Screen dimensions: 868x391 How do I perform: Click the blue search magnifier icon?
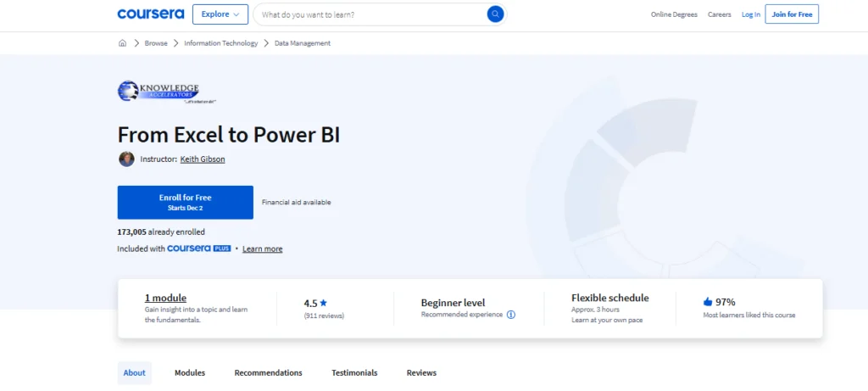tap(495, 14)
